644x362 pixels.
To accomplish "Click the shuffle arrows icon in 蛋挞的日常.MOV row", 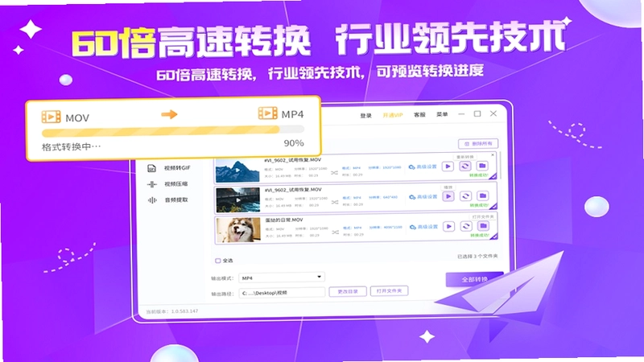I will 335,232.
